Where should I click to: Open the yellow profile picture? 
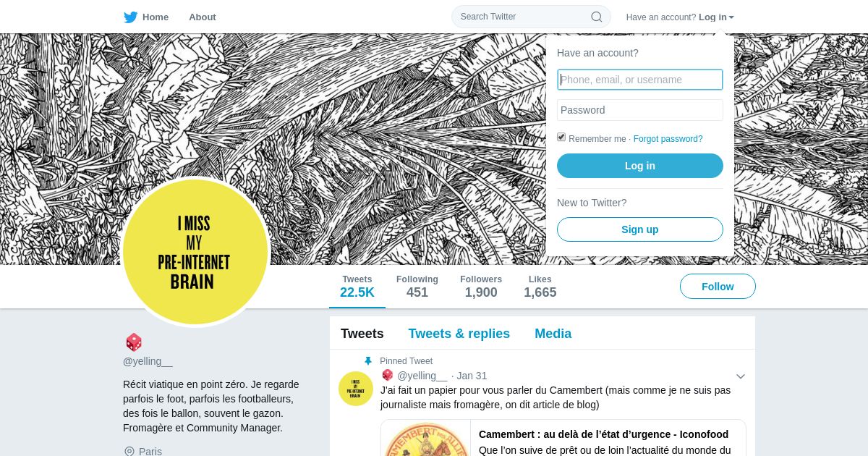195,252
